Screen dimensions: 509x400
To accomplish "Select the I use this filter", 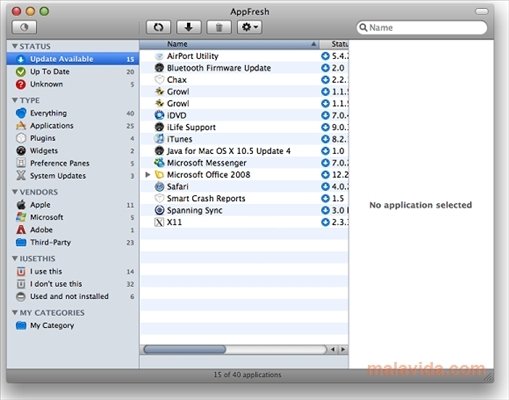I will (x=73, y=271).
